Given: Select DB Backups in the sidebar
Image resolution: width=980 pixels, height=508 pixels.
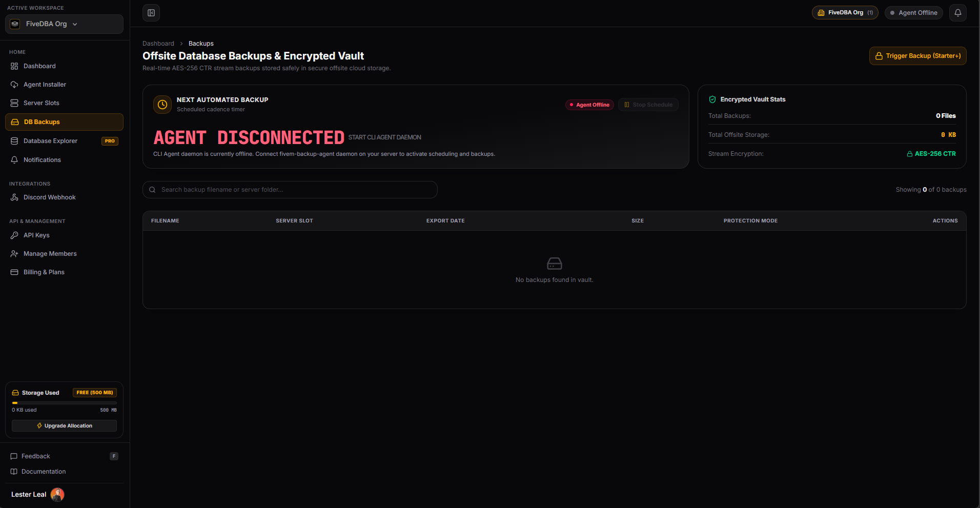Looking at the screenshot, I should 64,122.
